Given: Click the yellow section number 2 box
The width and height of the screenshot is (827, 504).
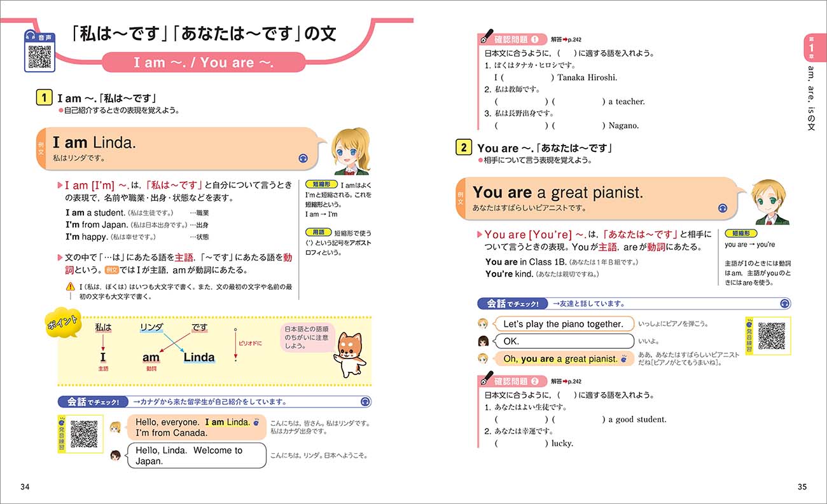Looking at the screenshot, I should [464, 147].
